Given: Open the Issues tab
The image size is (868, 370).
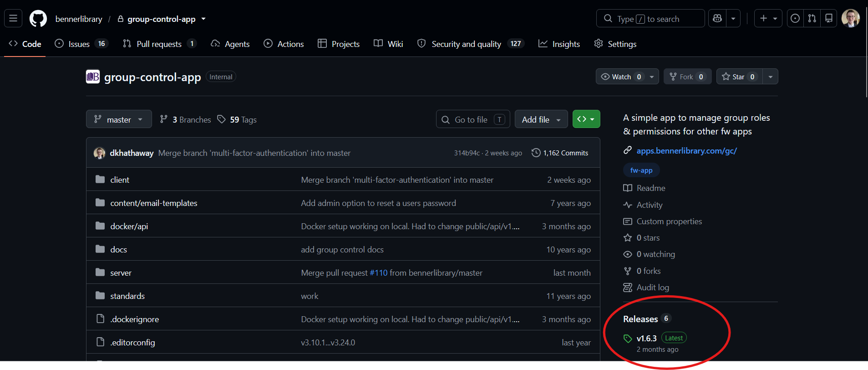Looking at the screenshot, I should pyautogui.click(x=81, y=44).
